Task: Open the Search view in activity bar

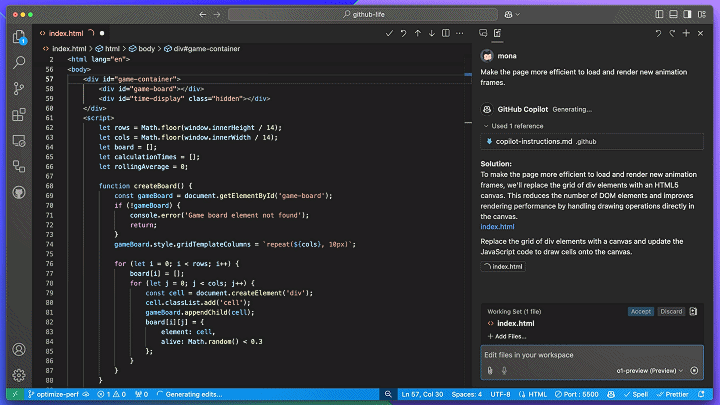Action: (x=19, y=63)
